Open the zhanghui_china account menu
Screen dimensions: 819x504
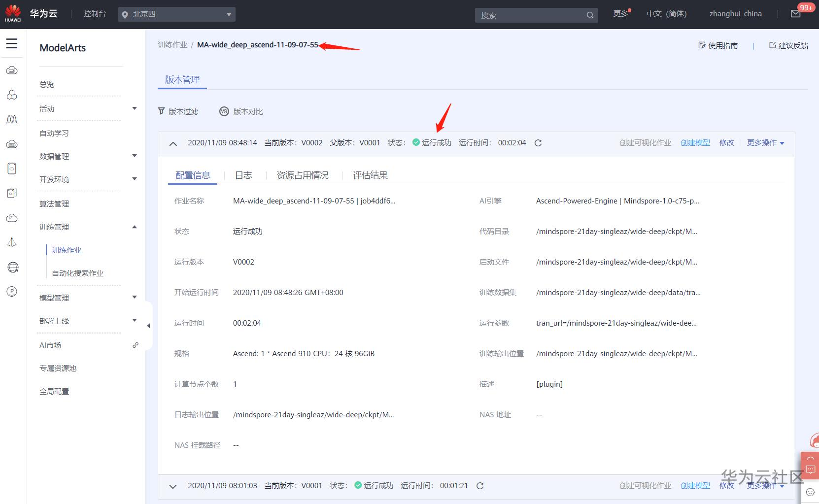click(736, 14)
